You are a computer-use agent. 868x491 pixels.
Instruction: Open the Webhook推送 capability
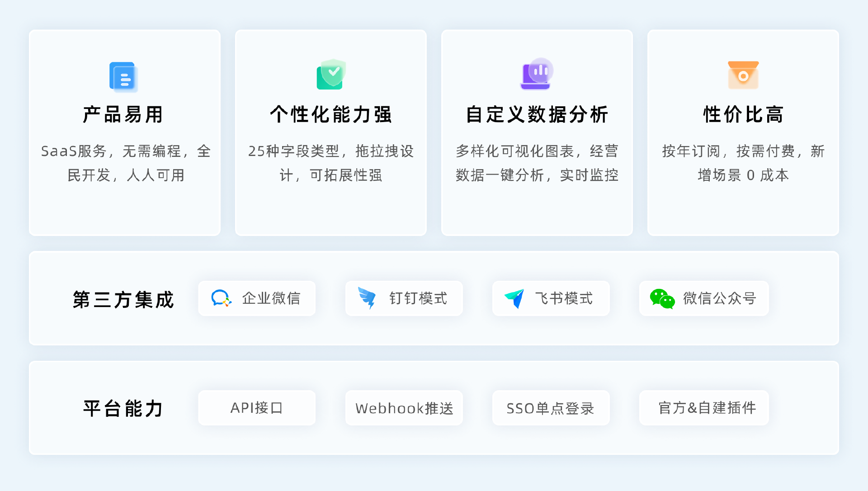point(404,408)
